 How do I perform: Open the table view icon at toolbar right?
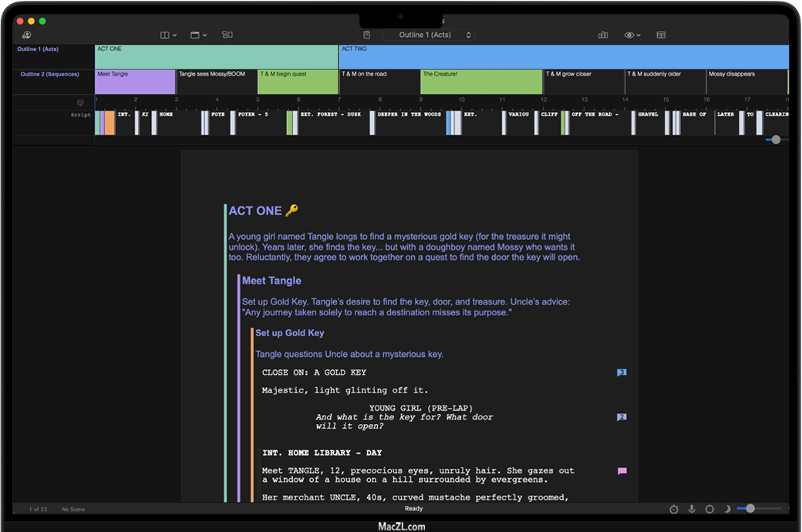point(661,35)
